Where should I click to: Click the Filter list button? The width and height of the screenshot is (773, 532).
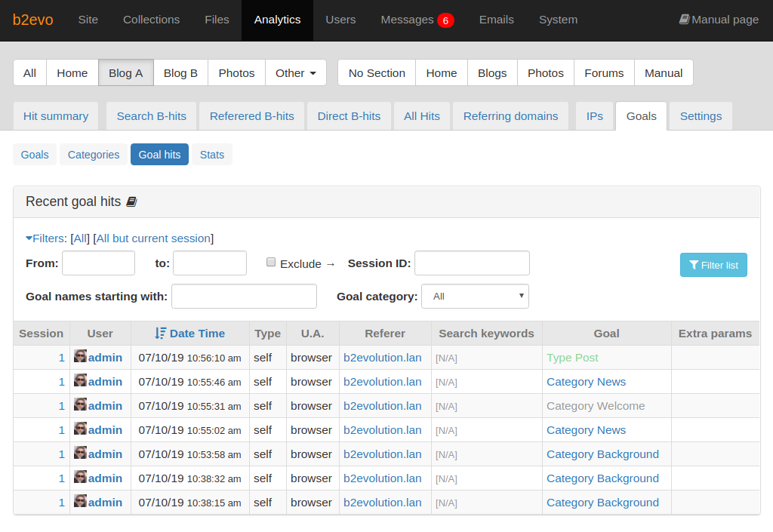coord(713,265)
